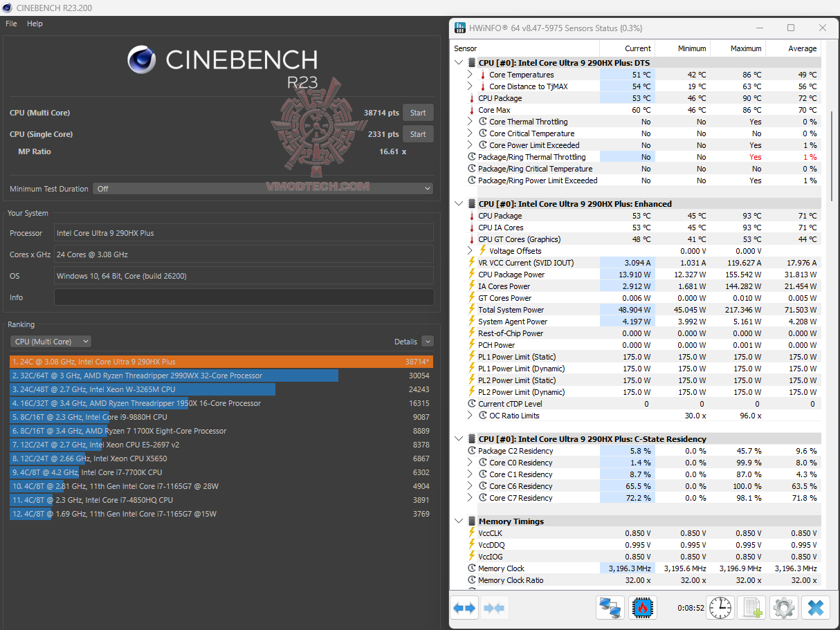840x630 pixels.
Task: Click lightning icon beside VccDDQ
Action: [472, 545]
